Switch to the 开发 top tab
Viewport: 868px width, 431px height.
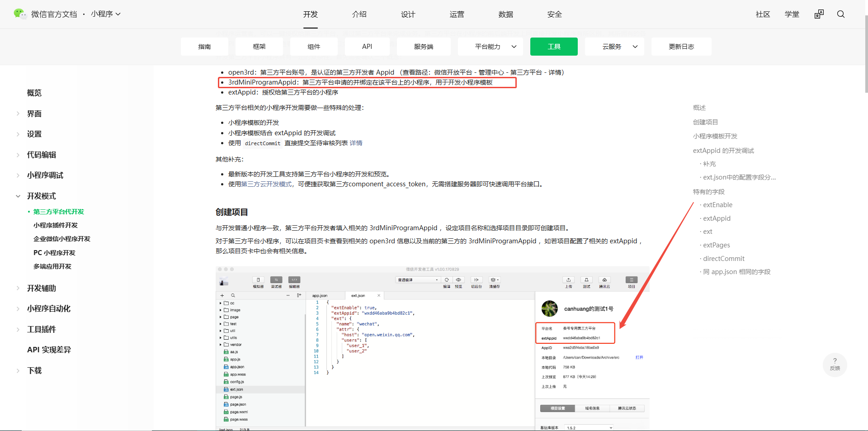coord(311,14)
